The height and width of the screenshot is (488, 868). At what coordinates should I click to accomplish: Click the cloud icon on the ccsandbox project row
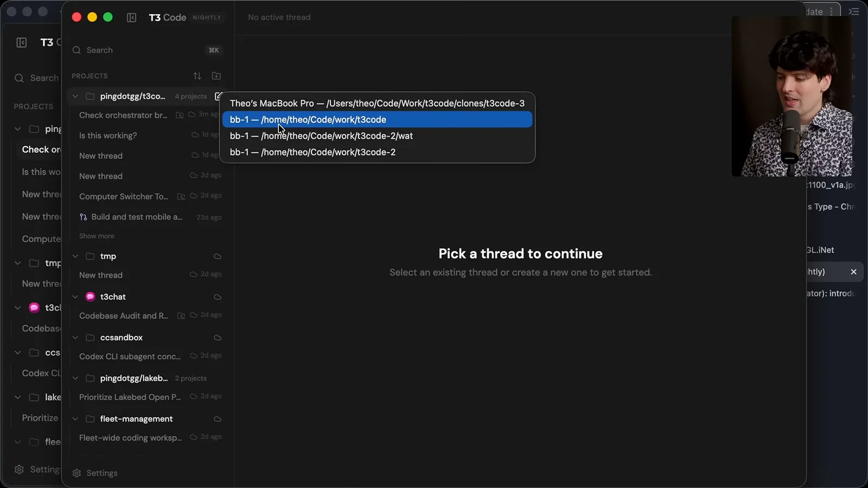(218, 337)
